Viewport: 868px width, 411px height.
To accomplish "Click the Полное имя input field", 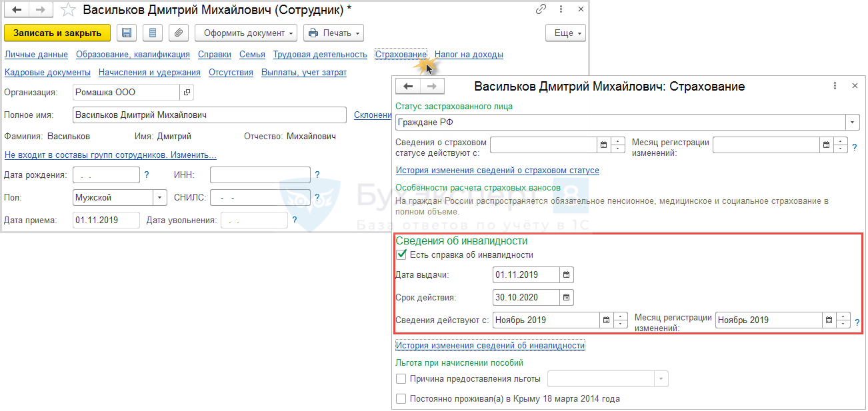I will [209, 115].
